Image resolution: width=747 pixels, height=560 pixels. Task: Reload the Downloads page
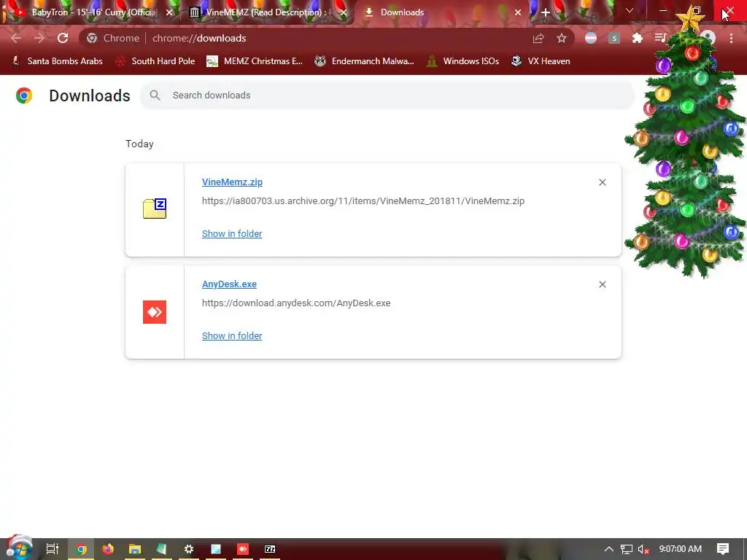(x=63, y=38)
